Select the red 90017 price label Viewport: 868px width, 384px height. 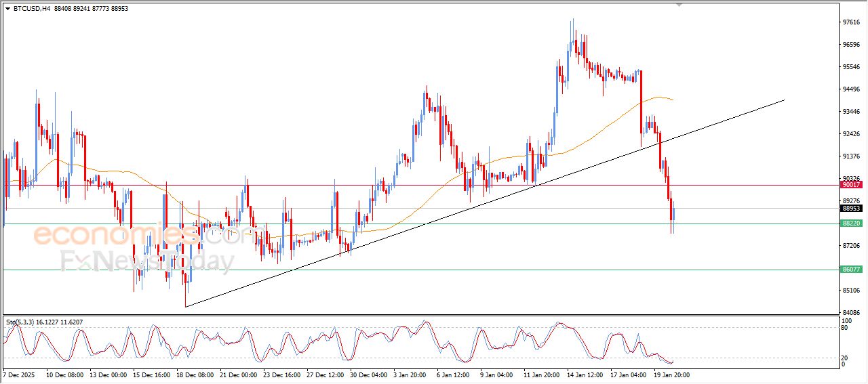pyautogui.click(x=850, y=184)
